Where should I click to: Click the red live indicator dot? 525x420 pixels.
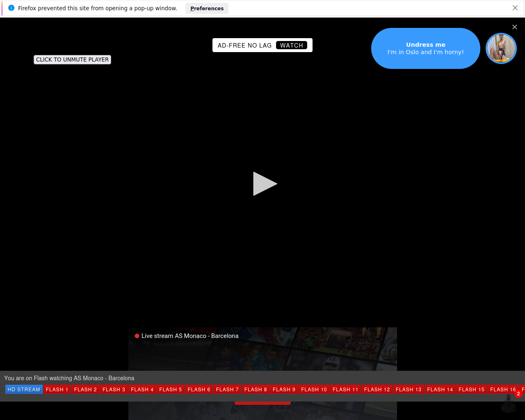137,336
